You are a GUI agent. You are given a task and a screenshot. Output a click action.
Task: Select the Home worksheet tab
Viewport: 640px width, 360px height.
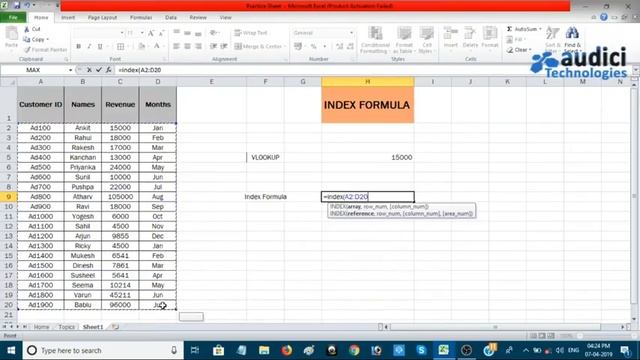click(x=41, y=327)
